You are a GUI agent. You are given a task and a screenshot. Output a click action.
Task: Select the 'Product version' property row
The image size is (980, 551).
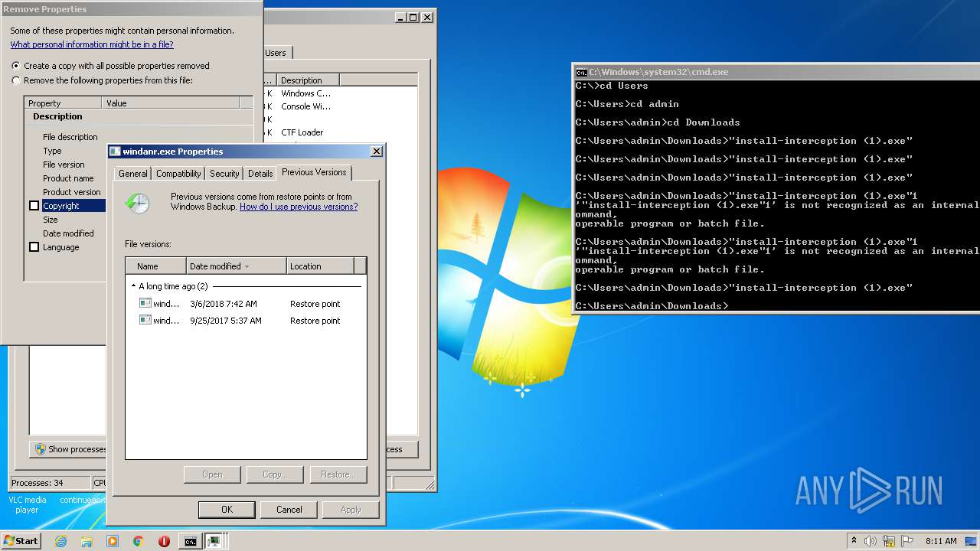coord(72,192)
